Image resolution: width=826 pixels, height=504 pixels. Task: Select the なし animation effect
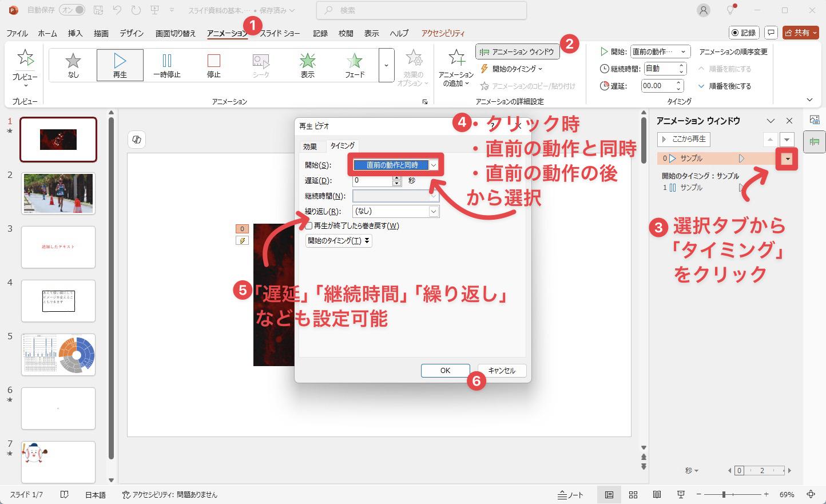click(73, 65)
